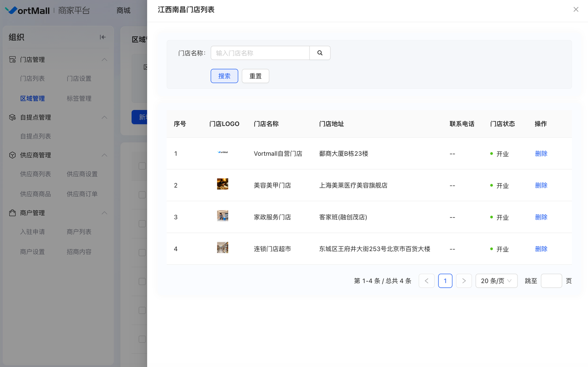This screenshot has height=367, width=588.
Task: Go to next page arrow
Action: click(x=464, y=281)
